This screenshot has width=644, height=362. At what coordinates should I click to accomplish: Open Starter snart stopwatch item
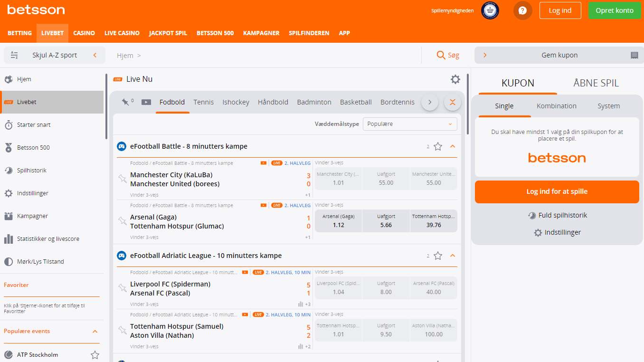(x=52, y=124)
